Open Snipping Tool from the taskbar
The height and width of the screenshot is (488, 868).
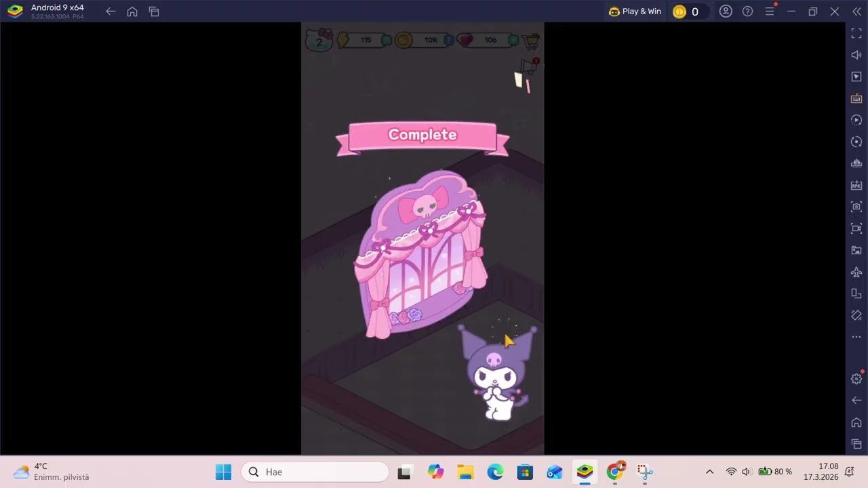point(645,472)
